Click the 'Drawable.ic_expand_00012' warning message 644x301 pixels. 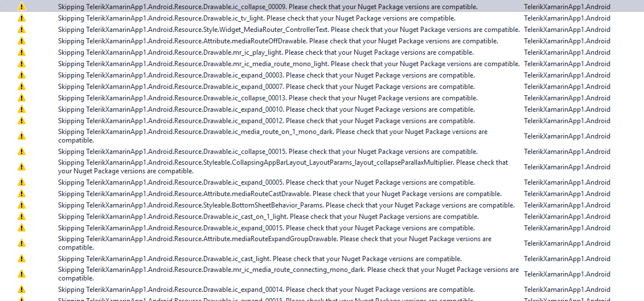266,121
